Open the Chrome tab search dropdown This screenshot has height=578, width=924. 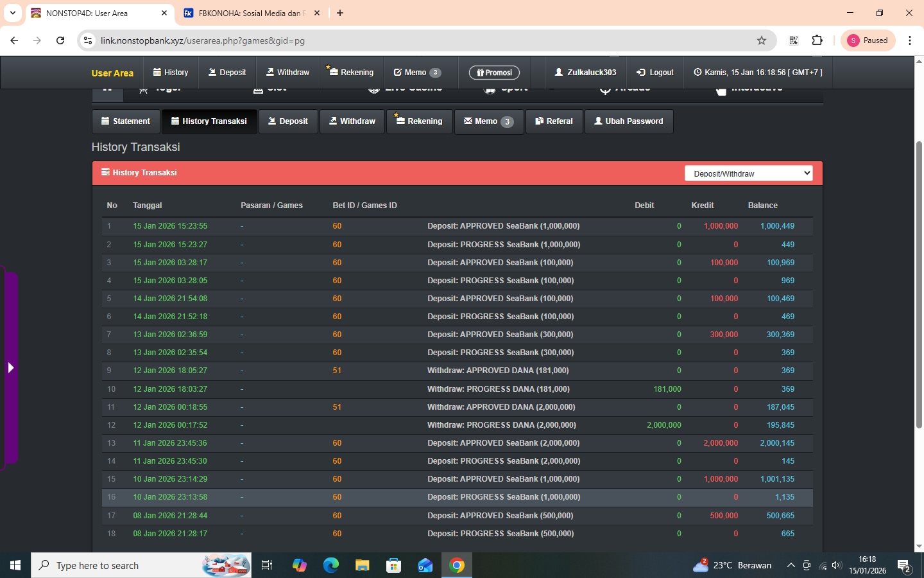(x=12, y=13)
